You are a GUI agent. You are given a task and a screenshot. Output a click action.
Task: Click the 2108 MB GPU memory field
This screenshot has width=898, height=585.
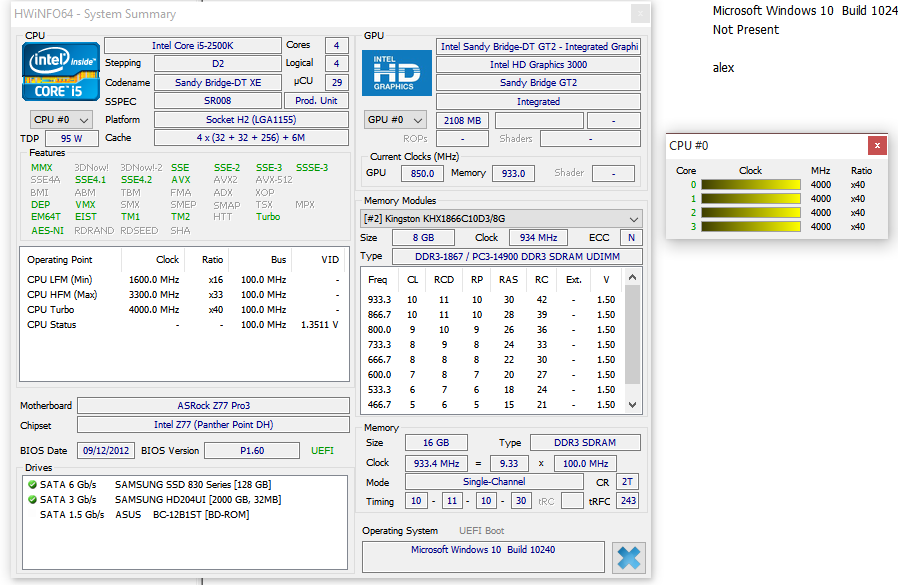[462, 121]
